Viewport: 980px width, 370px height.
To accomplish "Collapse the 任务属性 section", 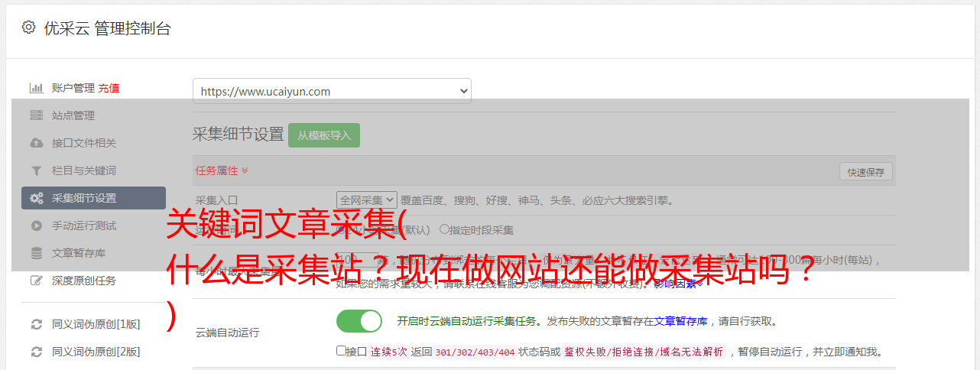I will 222,170.
